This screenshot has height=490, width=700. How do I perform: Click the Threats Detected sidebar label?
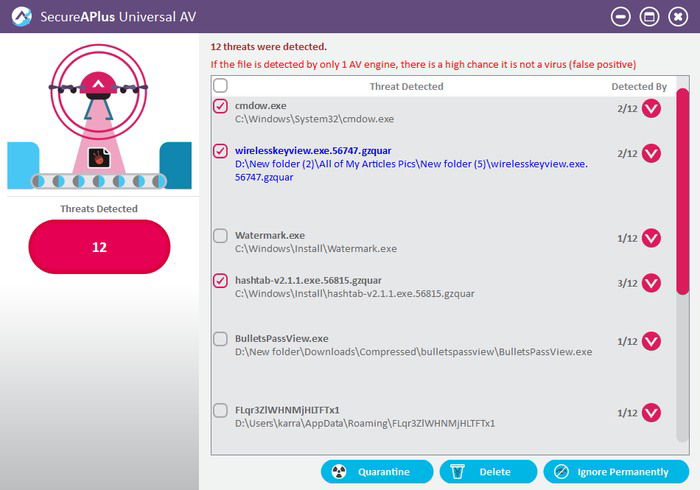click(x=99, y=208)
